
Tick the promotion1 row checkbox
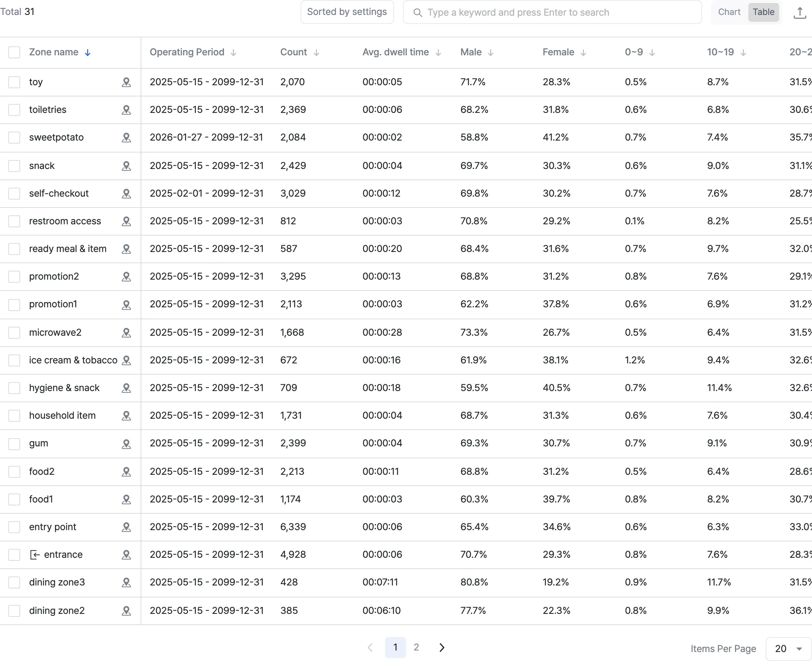14,305
